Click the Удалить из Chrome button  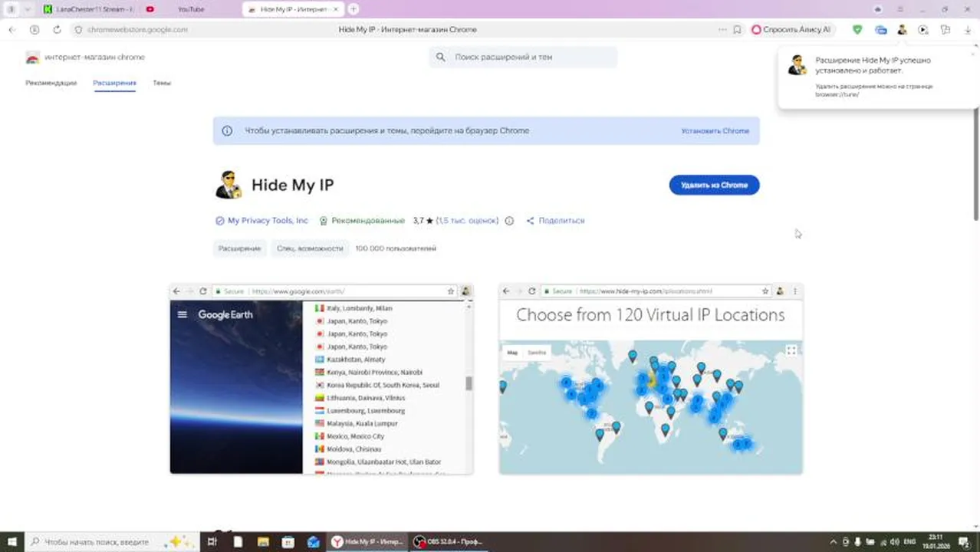(714, 185)
